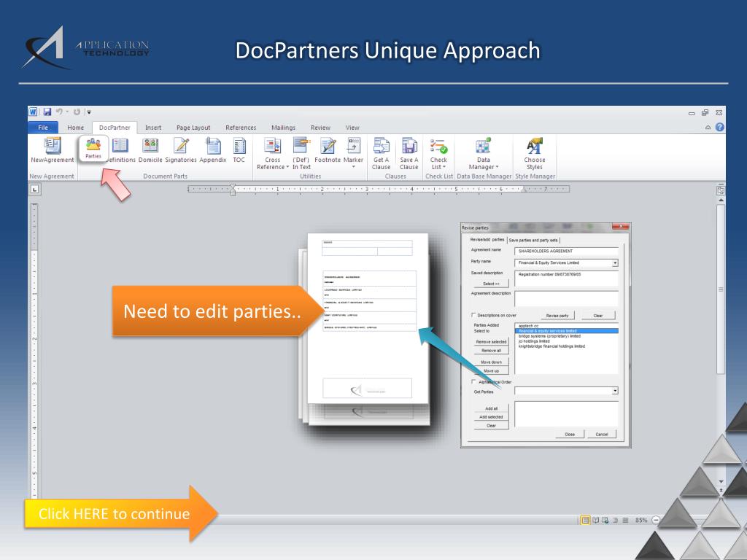Switch to the References tab

(x=241, y=128)
